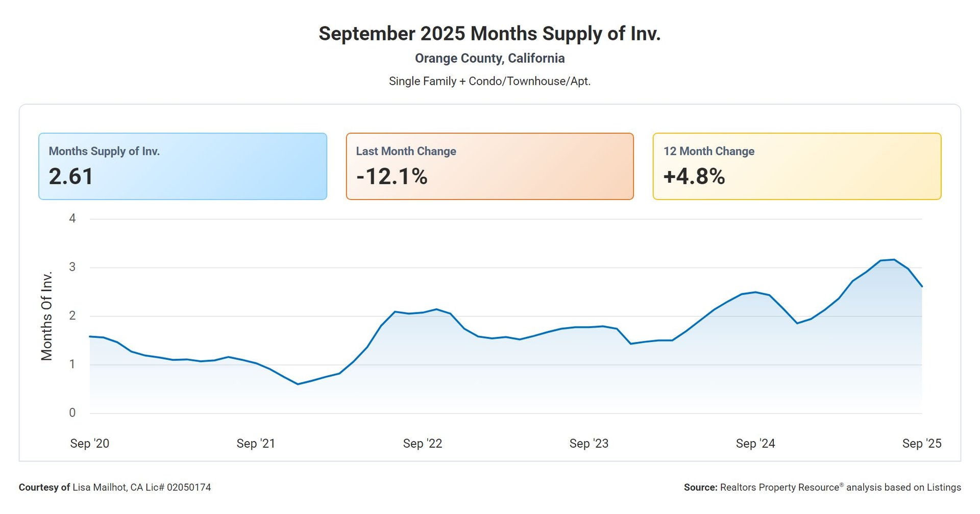980x514 pixels.
Task: Click the y-axis value 4
Action: click(72, 218)
